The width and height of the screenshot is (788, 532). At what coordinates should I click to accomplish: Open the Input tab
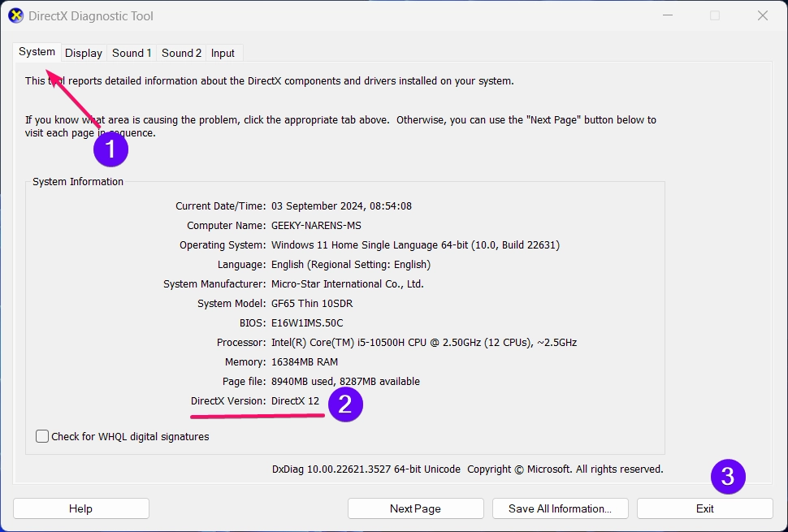pyautogui.click(x=223, y=53)
